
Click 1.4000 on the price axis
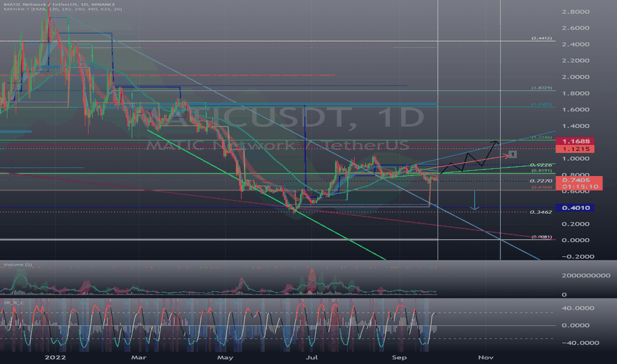click(576, 126)
